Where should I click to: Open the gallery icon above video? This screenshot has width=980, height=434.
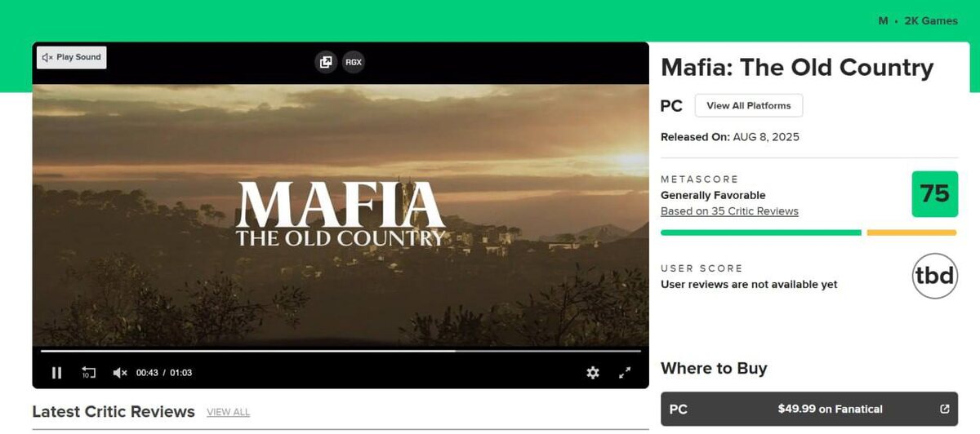click(326, 62)
